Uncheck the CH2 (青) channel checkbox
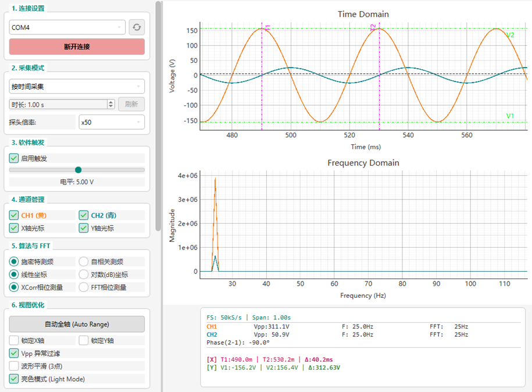Screen dimensions: 532x392 [84, 215]
